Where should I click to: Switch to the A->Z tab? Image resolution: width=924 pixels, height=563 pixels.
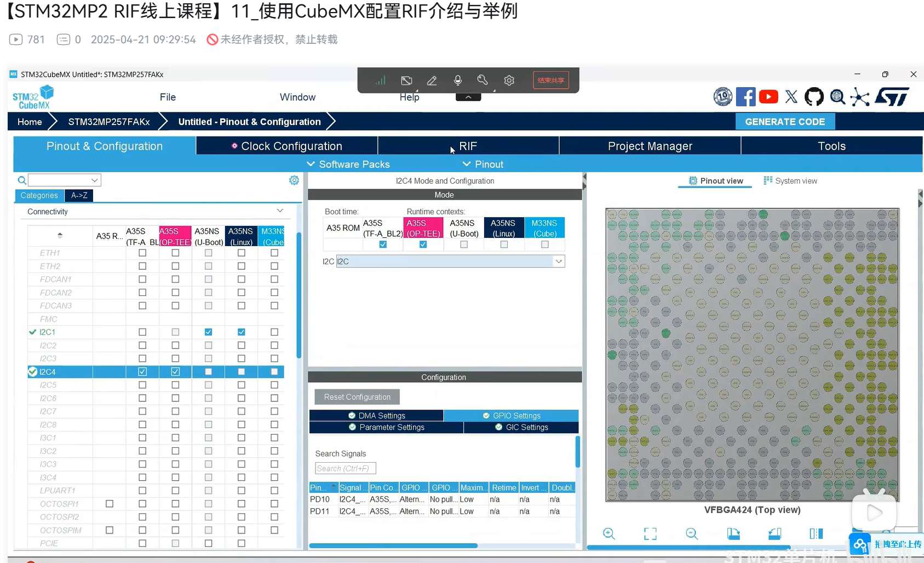click(79, 195)
